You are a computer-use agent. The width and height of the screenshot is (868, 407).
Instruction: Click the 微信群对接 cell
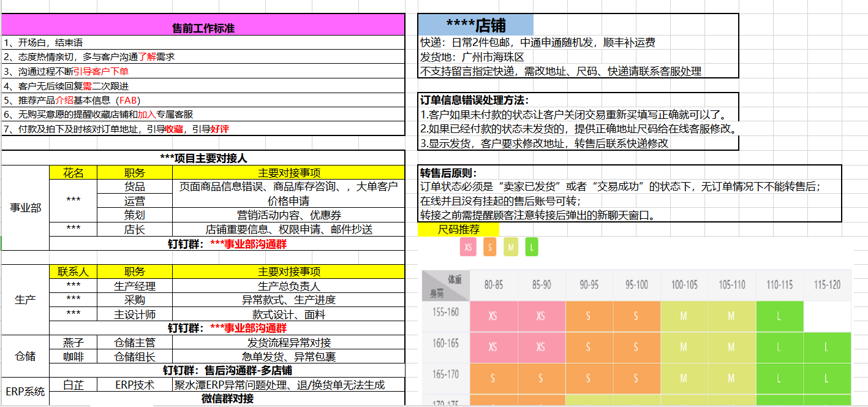(227, 399)
